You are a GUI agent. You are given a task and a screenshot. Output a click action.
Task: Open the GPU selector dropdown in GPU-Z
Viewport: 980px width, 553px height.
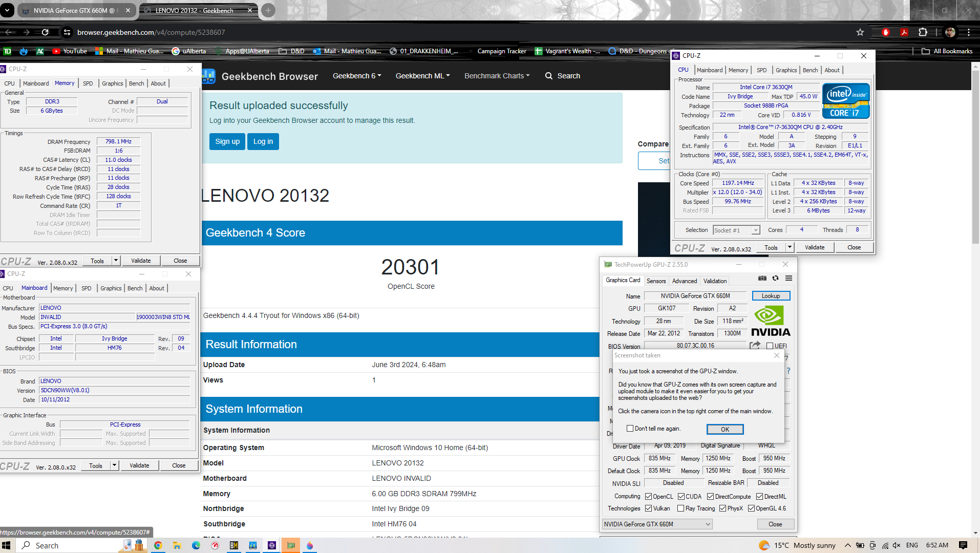[x=657, y=524]
